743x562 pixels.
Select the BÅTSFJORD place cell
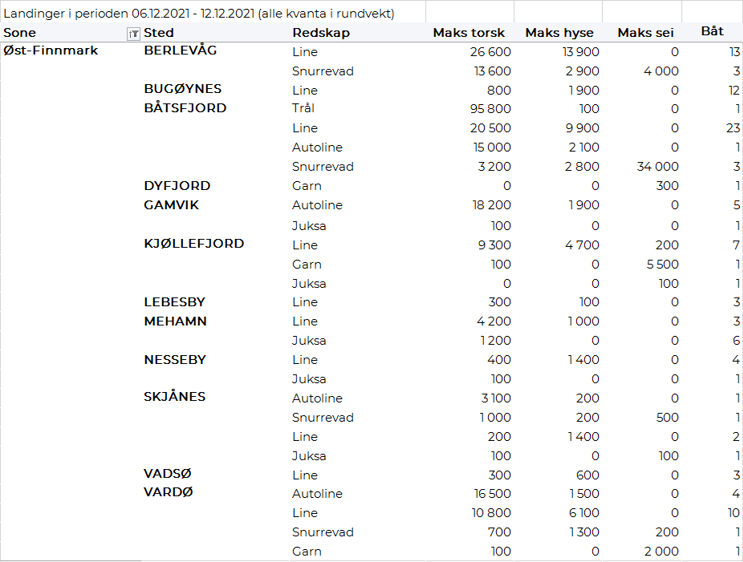185,108
